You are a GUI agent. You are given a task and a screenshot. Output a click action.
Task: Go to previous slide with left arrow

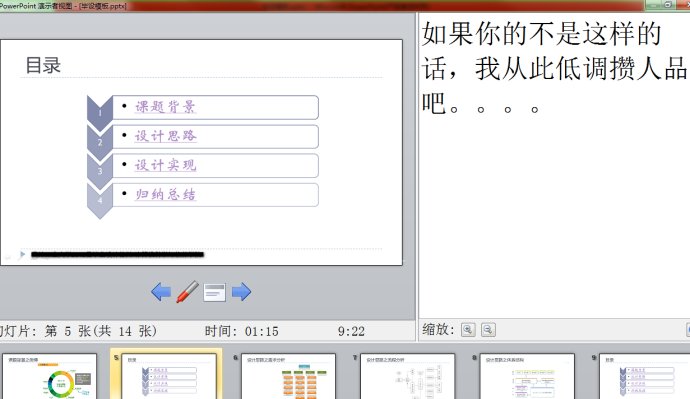click(x=161, y=292)
